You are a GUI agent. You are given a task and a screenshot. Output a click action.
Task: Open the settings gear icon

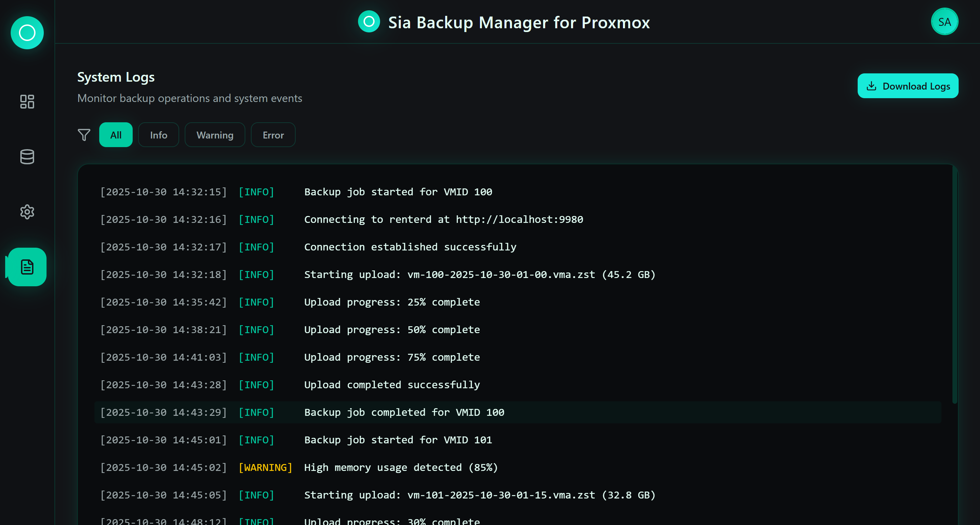coord(27,212)
